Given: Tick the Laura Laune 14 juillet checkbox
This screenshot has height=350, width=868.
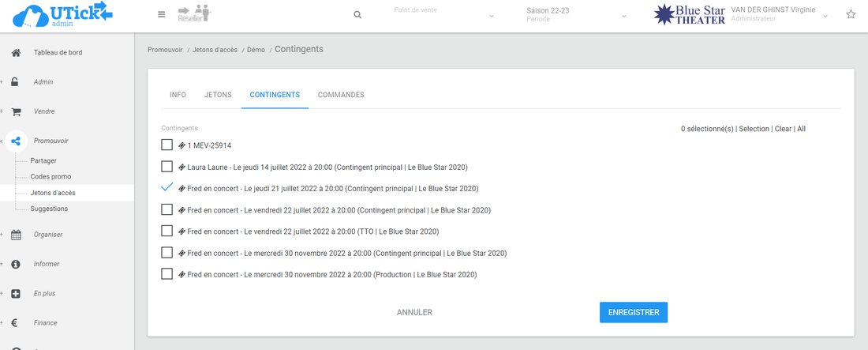Looking at the screenshot, I should pyautogui.click(x=166, y=167).
